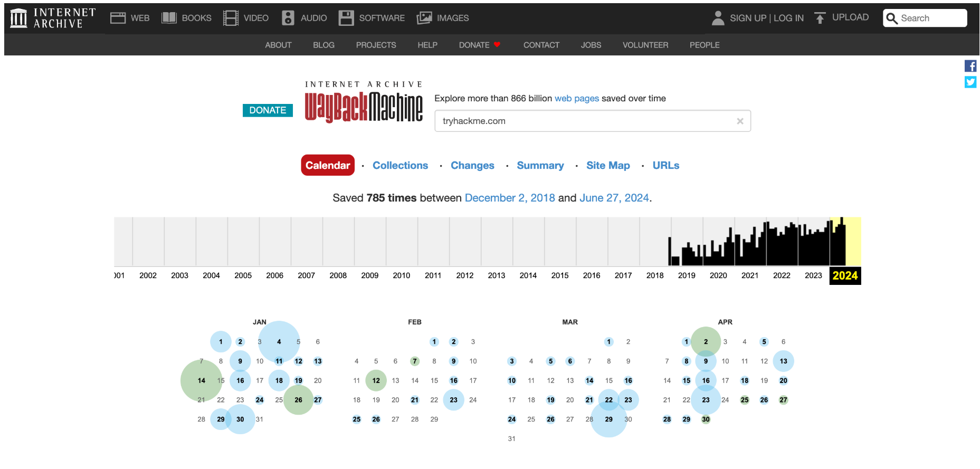980x469 pixels.
Task: Switch to the Site Map tab
Action: (608, 165)
